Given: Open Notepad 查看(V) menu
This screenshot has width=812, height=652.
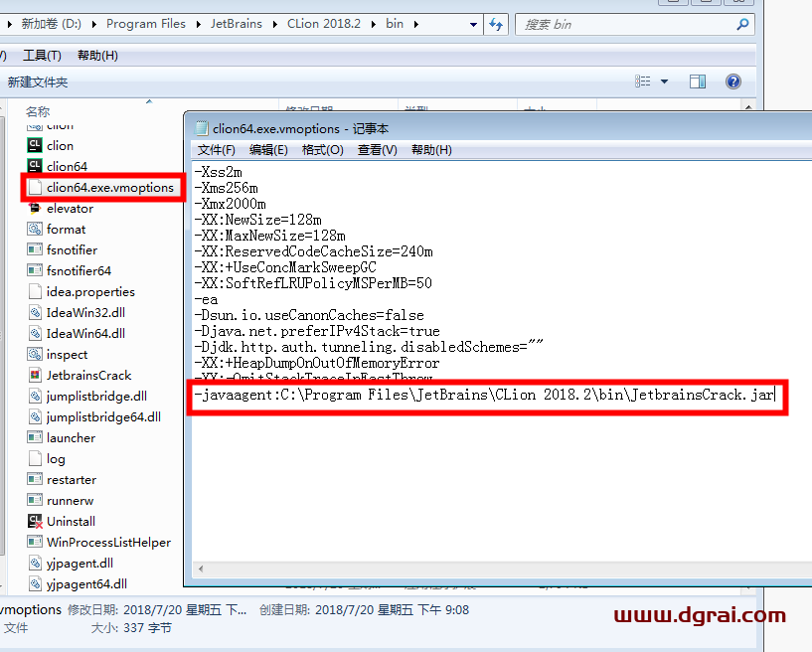Looking at the screenshot, I should 377,150.
